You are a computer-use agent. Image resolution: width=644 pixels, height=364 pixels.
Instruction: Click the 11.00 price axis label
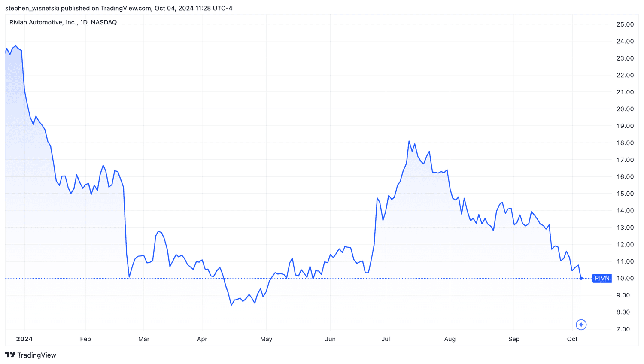(x=625, y=261)
